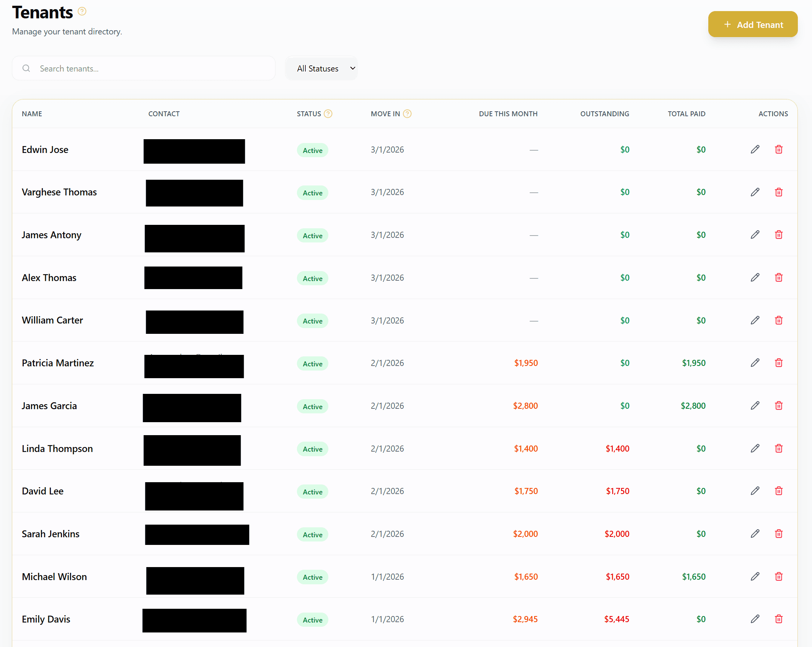The height and width of the screenshot is (647, 812).
Task: Remove Alex Thomas with the trash icon
Action: coord(779,277)
